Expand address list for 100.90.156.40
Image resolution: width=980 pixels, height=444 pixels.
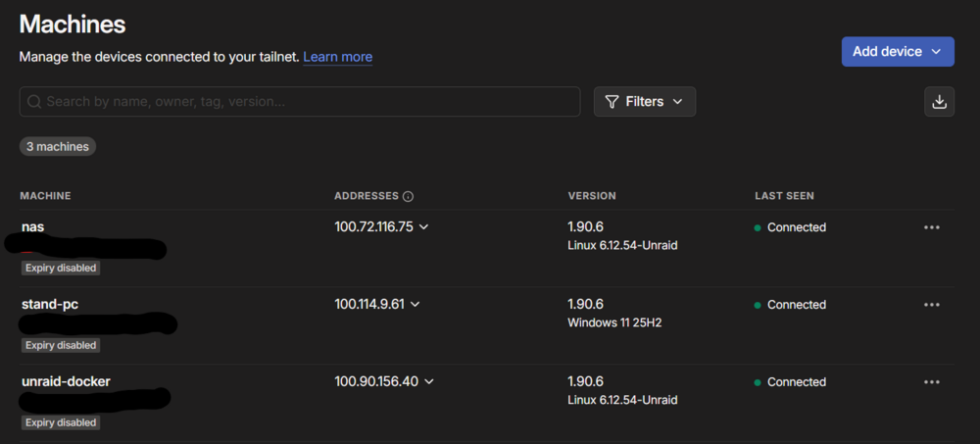tap(429, 381)
